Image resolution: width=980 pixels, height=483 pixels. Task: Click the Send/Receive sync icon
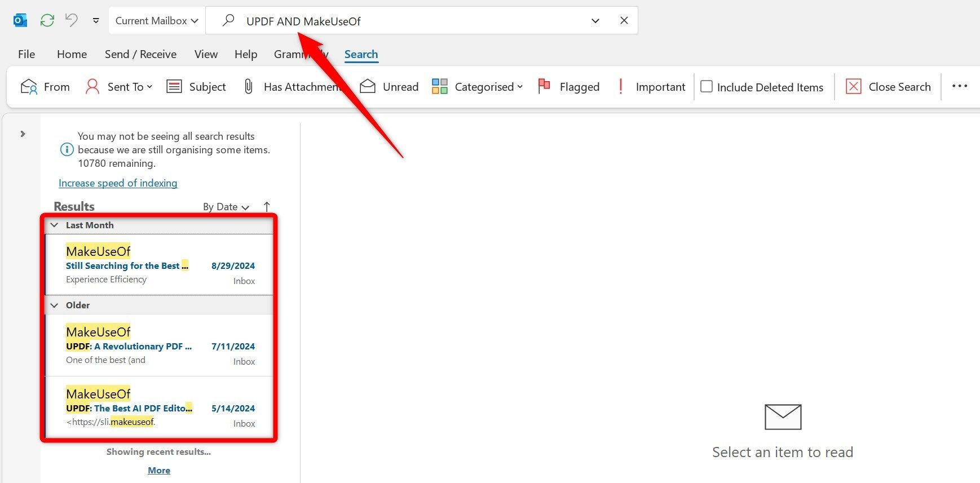(47, 20)
